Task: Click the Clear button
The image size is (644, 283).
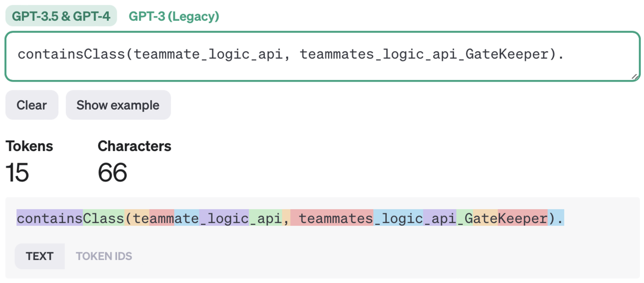Action: (32, 105)
